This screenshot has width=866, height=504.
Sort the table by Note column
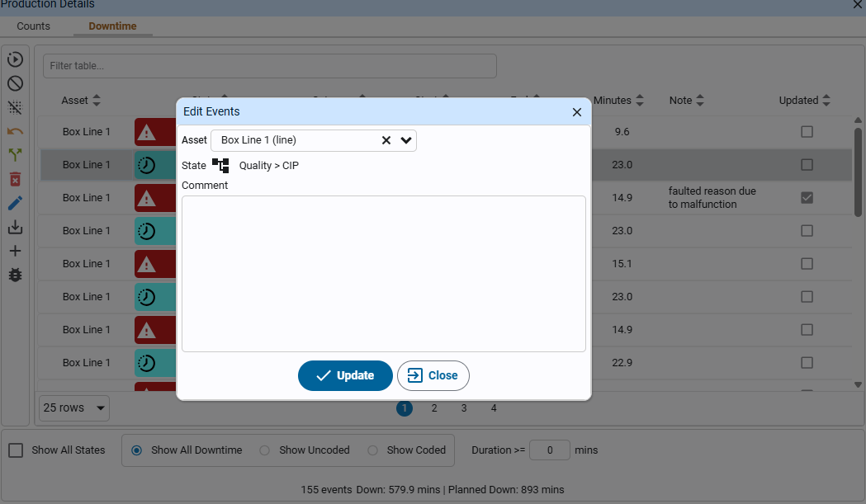pyautogui.click(x=700, y=101)
